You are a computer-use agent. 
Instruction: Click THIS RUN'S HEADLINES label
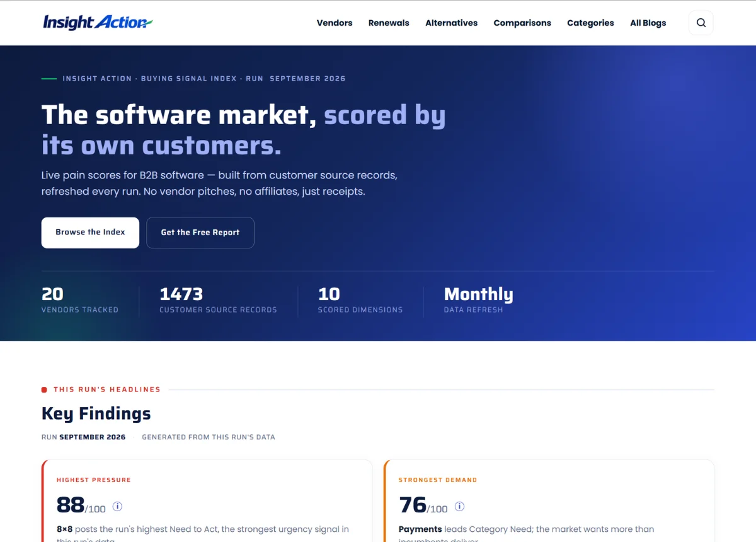pyautogui.click(x=107, y=389)
